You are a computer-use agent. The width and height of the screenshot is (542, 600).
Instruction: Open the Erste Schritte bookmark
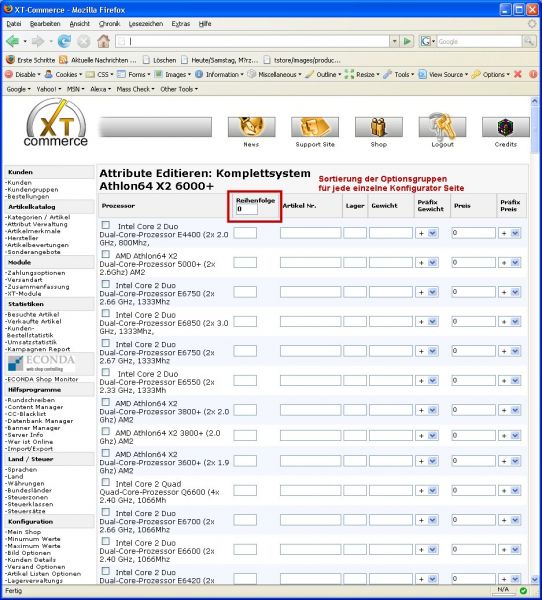(31, 60)
